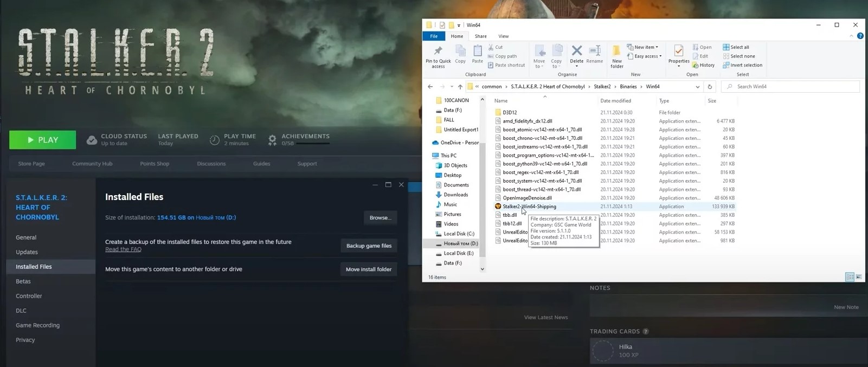
Task: Open Installed Files in Steam properties sidebar
Action: pos(34,267)
